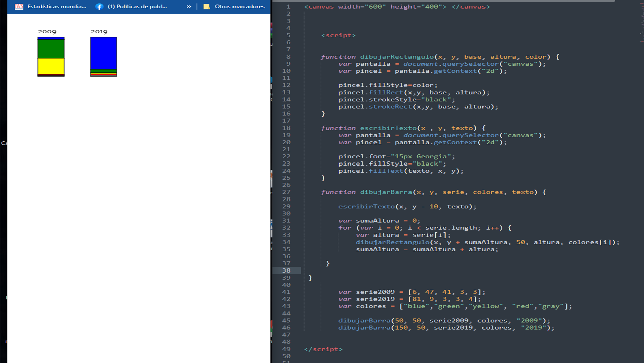The image size is (644, 363).
Task: Open the Políticas de publ... Facebook bookmark
Action: coord(132,6)
